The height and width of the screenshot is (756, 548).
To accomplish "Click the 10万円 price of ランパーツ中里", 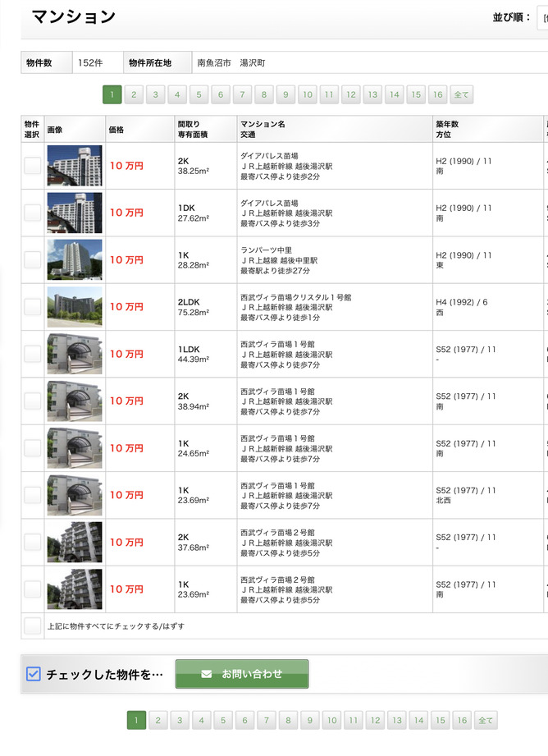I will click(x=127, y=260).
